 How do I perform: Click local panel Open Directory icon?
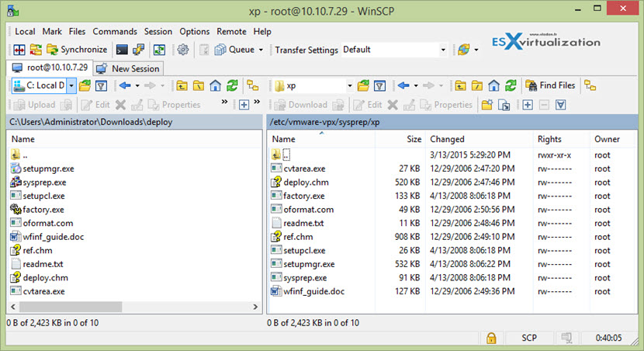85,85
